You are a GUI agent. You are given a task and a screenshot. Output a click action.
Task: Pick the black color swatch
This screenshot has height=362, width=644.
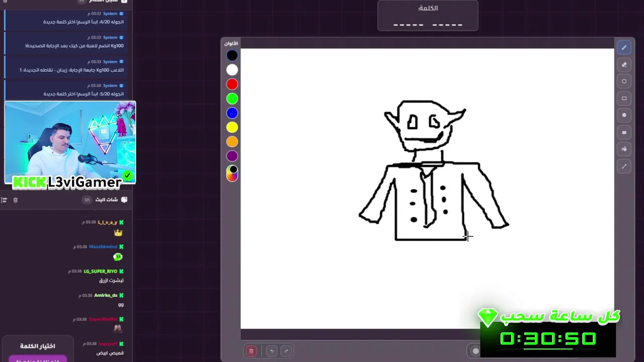pyautogui.click(x=232, y=56)
